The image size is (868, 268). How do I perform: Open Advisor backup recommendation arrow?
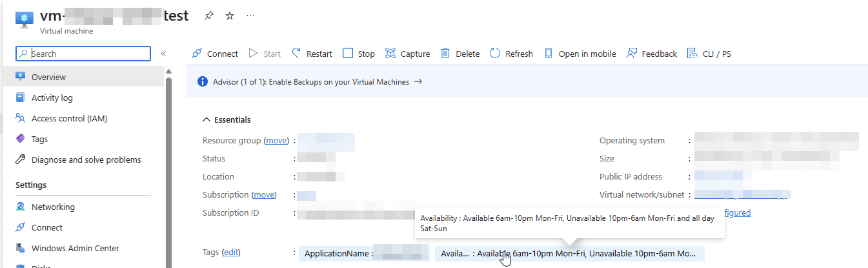[418, 82]
